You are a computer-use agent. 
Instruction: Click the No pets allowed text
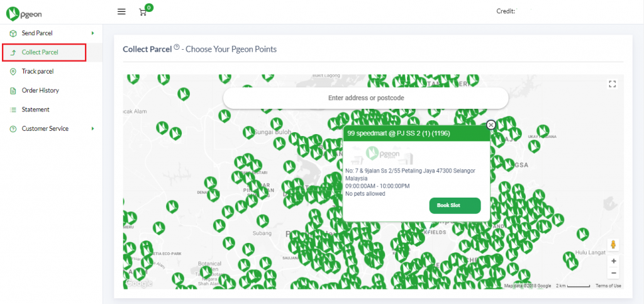click(365, 193)
